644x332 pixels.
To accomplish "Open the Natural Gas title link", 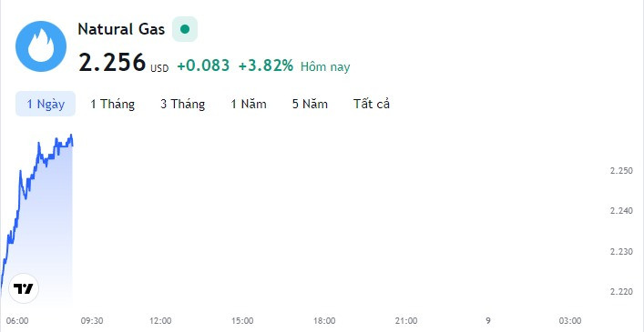I will coord(121,29).
